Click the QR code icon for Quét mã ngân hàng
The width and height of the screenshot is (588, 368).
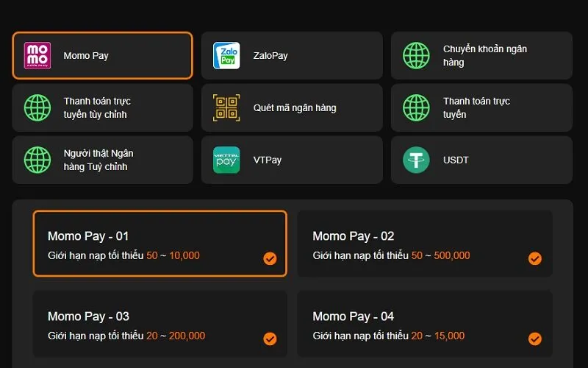click(226, 107)
